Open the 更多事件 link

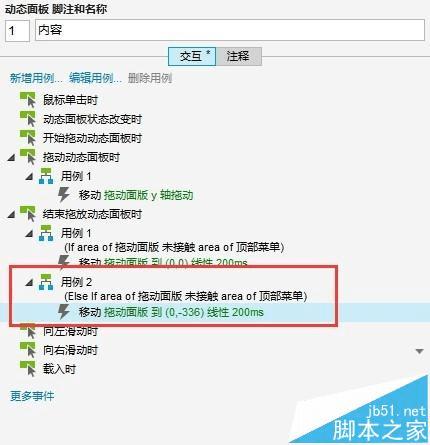tap(32, 396)
